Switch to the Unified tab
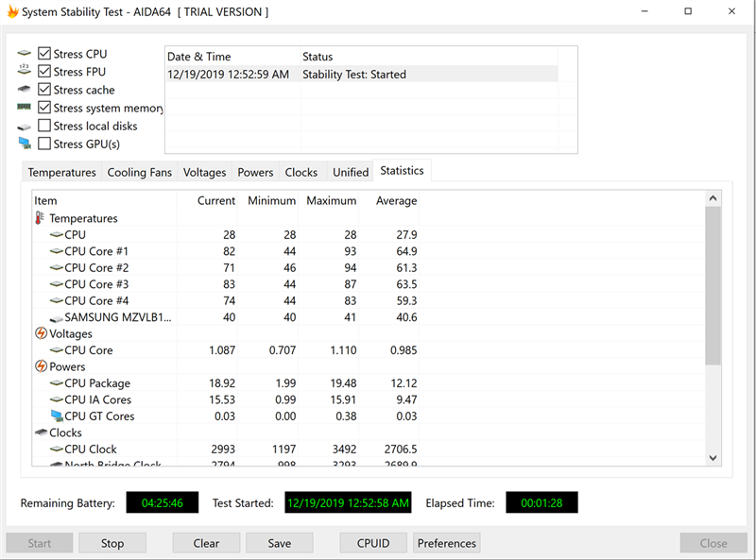The height and width of the screenshot is (560, 756). (x=351, y=173)
